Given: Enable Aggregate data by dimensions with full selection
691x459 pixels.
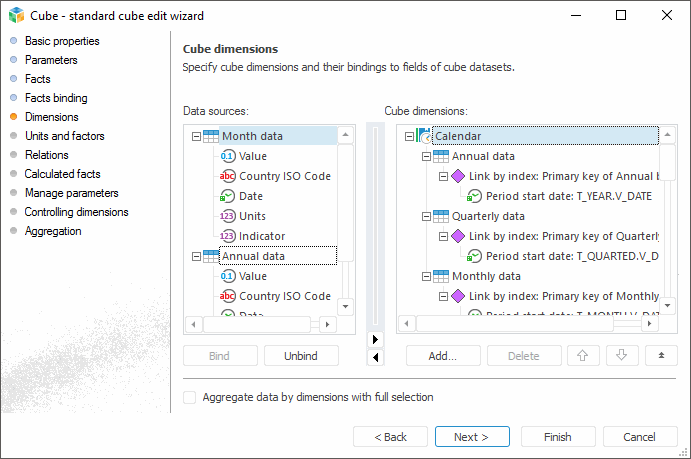Looking at the screenshot, I should coord(190,397).
